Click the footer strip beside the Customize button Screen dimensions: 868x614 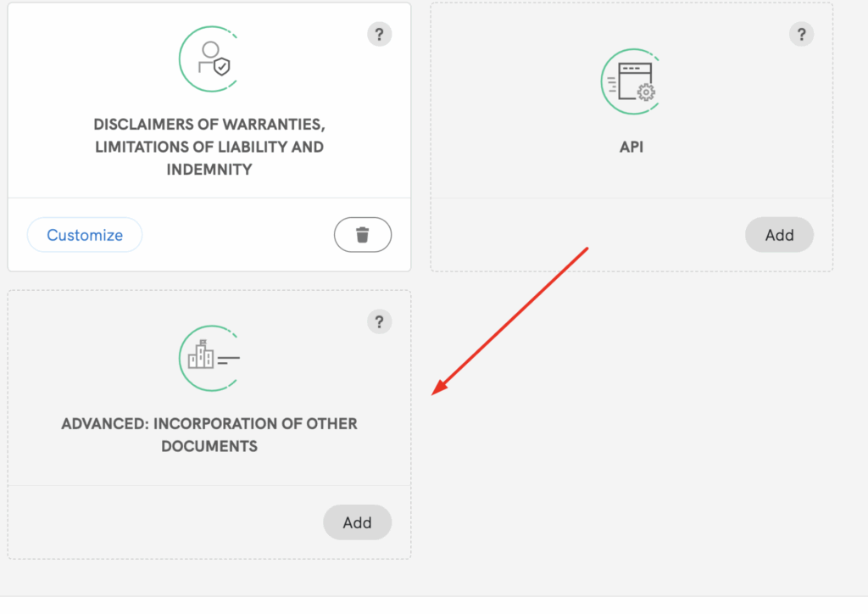237,235
